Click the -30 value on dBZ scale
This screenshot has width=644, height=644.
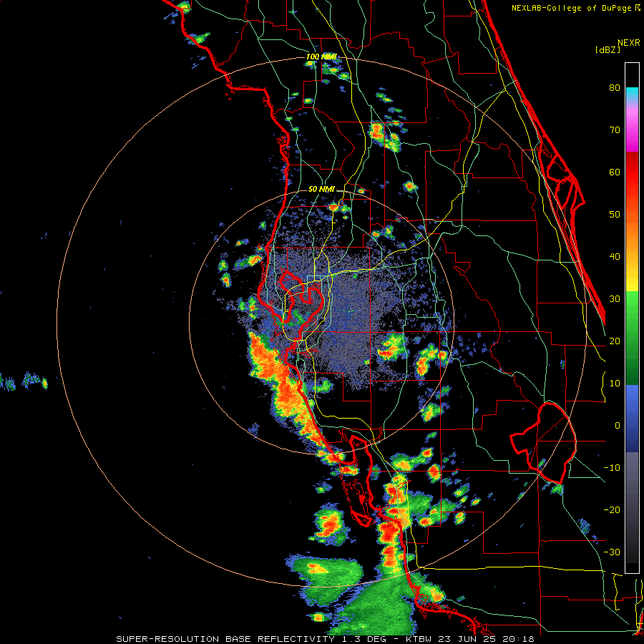click(x=612, y=552)
